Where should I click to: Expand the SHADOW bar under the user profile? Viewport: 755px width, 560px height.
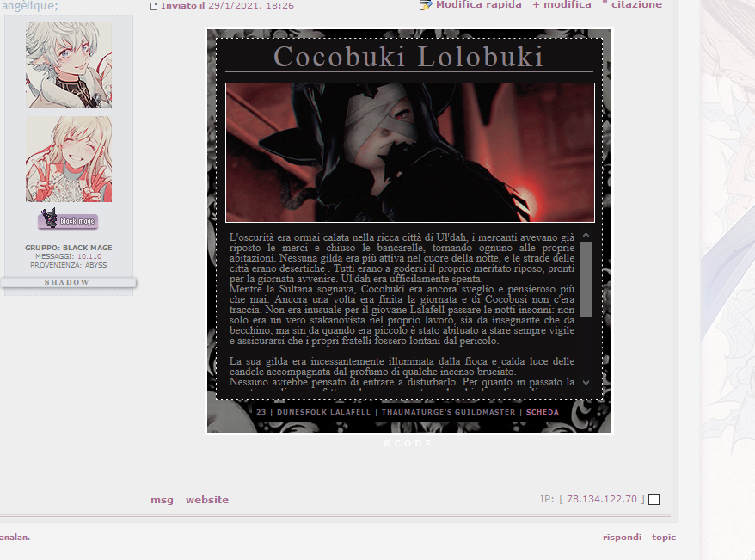(x=67, y=282)
